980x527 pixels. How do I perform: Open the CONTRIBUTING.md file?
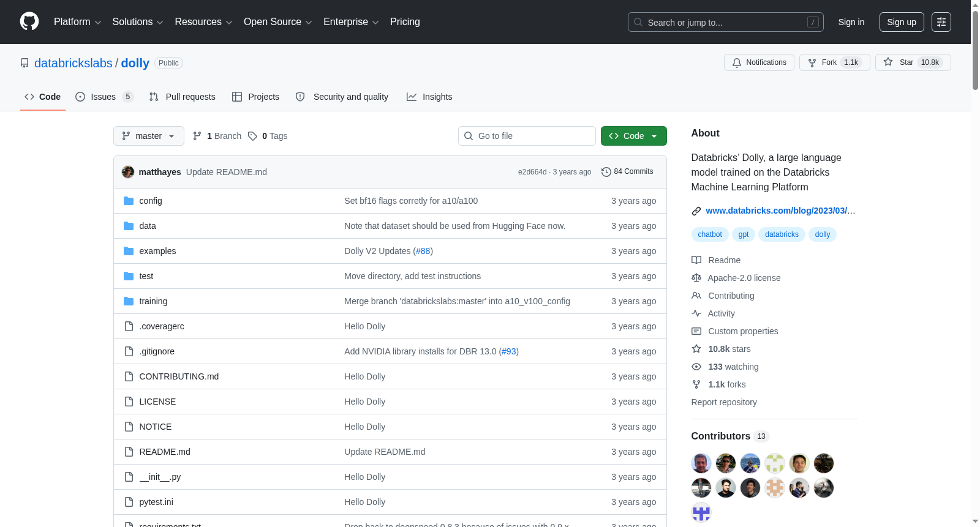coord(179,376)
